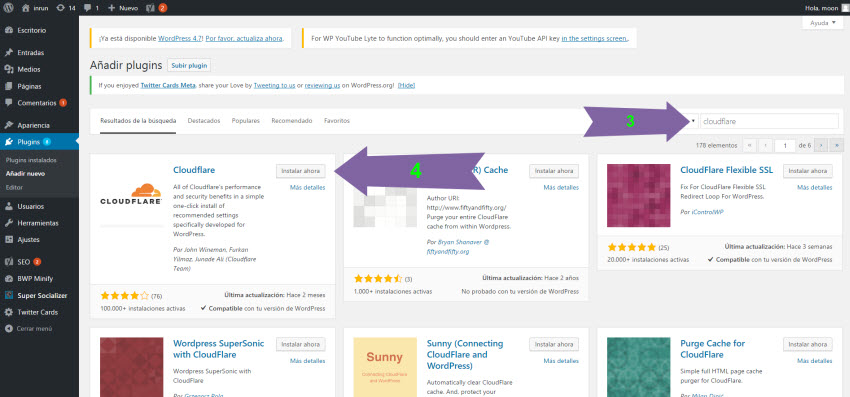Switch to the Destacados tab

point(204,121)
